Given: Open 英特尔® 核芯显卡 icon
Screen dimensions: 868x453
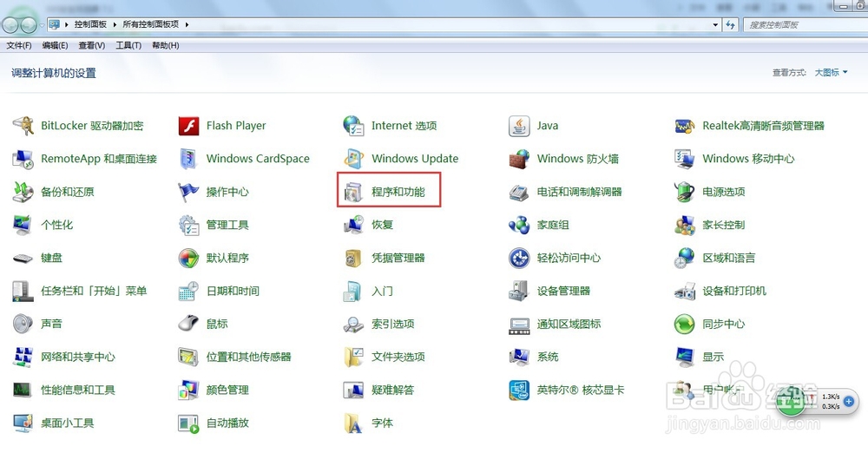Looking at the screenshot, I should click(x=519, y=390).
